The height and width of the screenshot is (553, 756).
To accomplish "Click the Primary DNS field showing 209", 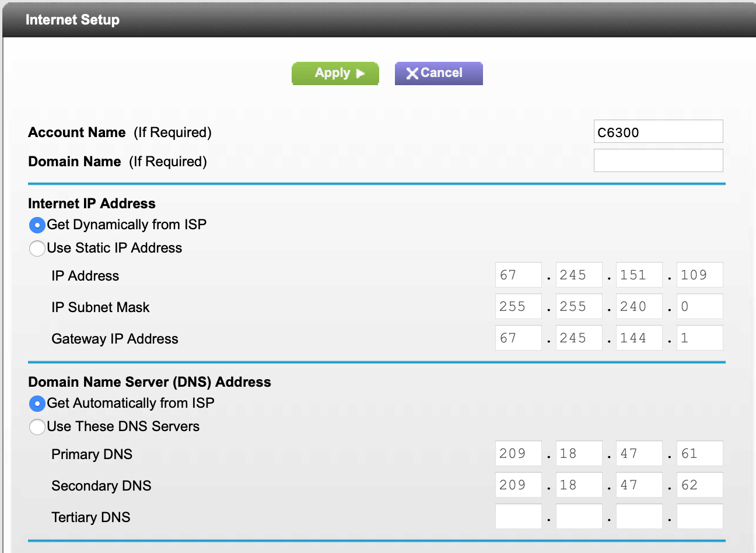I will 518,453.
